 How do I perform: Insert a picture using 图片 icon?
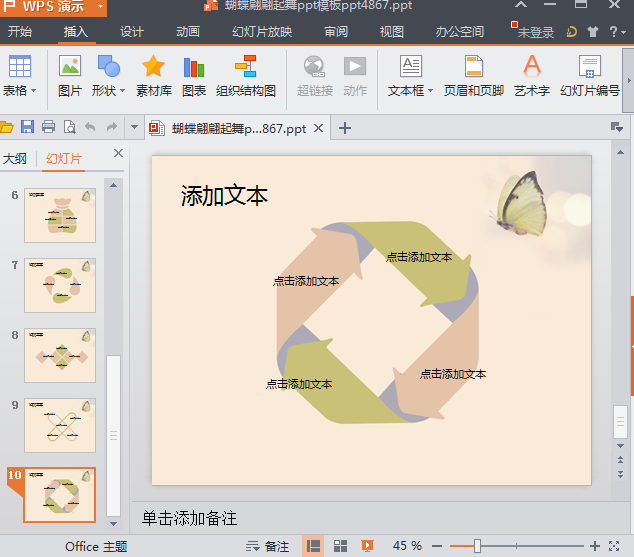pyautogui.click(x=70, y=66)
